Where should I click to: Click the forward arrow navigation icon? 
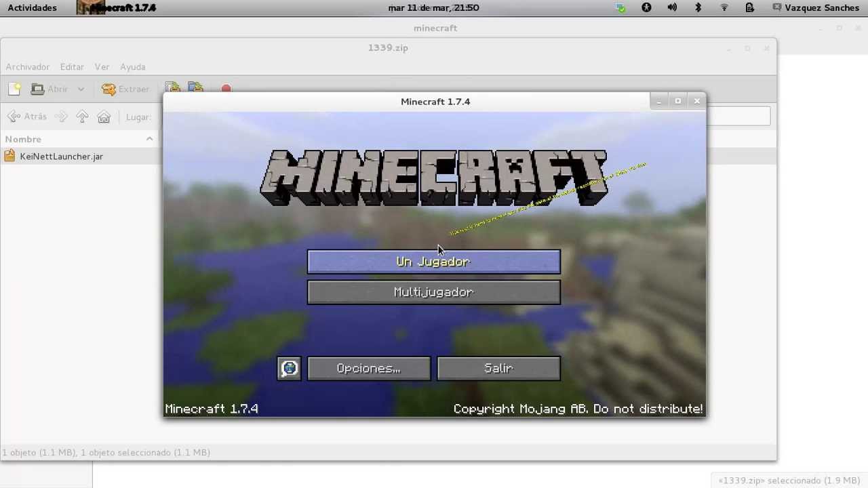pyautogui.click(x=61, y=117)
